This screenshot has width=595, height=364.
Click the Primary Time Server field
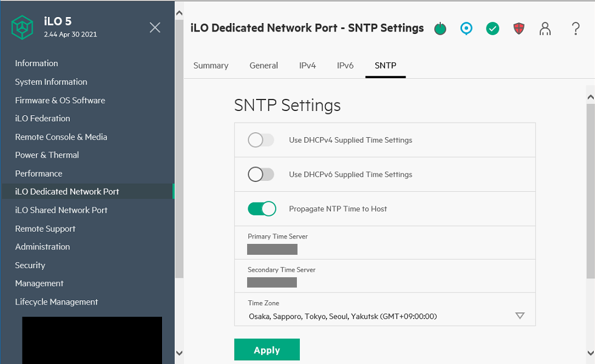pos(272,249)
